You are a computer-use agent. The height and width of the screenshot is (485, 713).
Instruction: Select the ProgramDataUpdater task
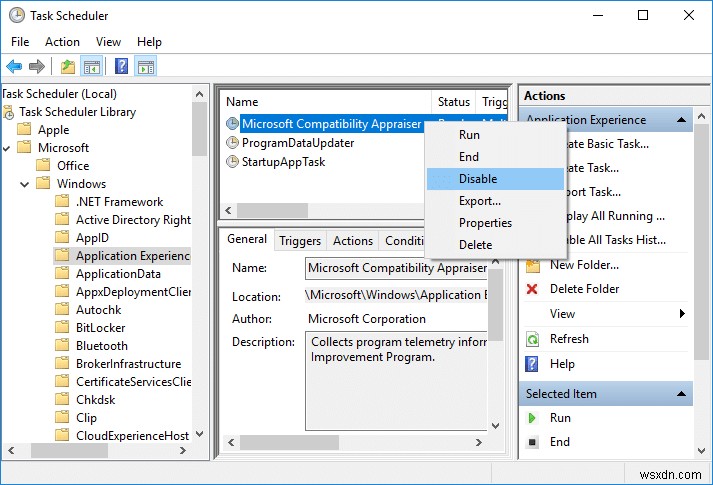tap(298, 143)
